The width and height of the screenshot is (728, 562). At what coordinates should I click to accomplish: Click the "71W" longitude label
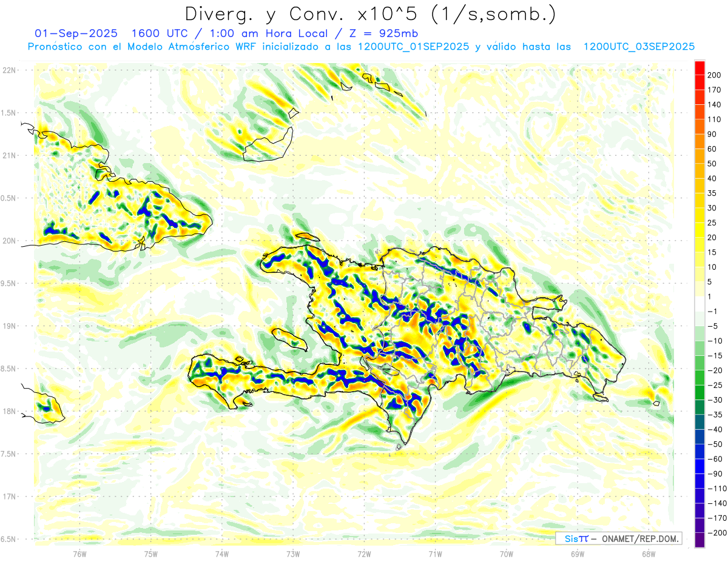(x=435, y=554)
